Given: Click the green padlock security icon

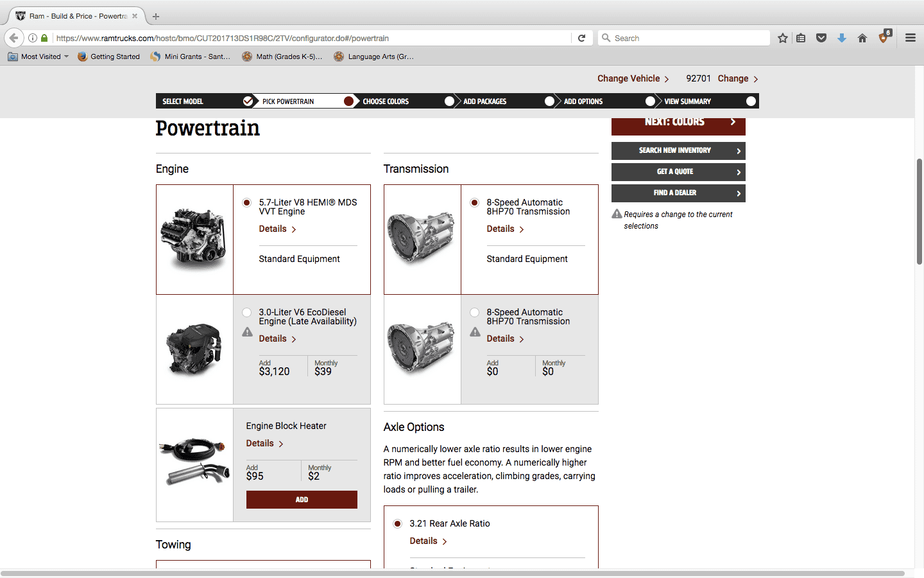Looking at the screenshot, I should tap(44, 38).
